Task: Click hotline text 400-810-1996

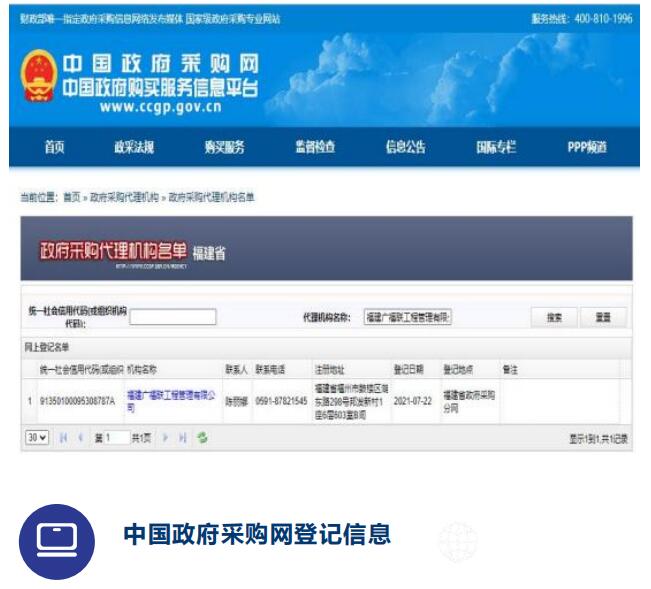Action: [604, 19]
